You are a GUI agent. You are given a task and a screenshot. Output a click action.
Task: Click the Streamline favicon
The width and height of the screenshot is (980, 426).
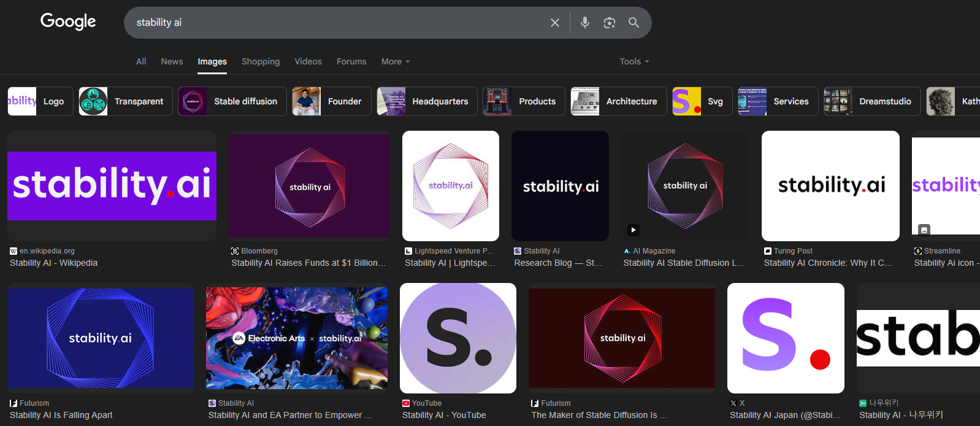point(918,251)
